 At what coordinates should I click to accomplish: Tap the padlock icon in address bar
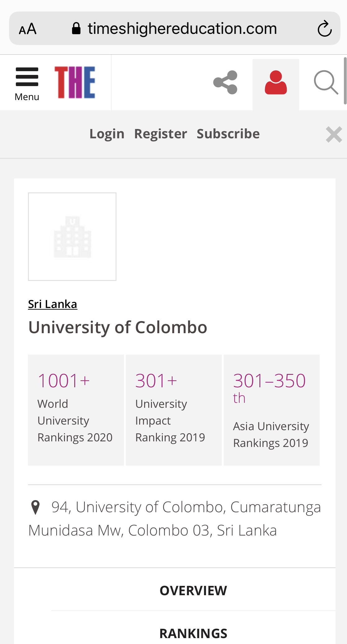(x=76, y=29)
